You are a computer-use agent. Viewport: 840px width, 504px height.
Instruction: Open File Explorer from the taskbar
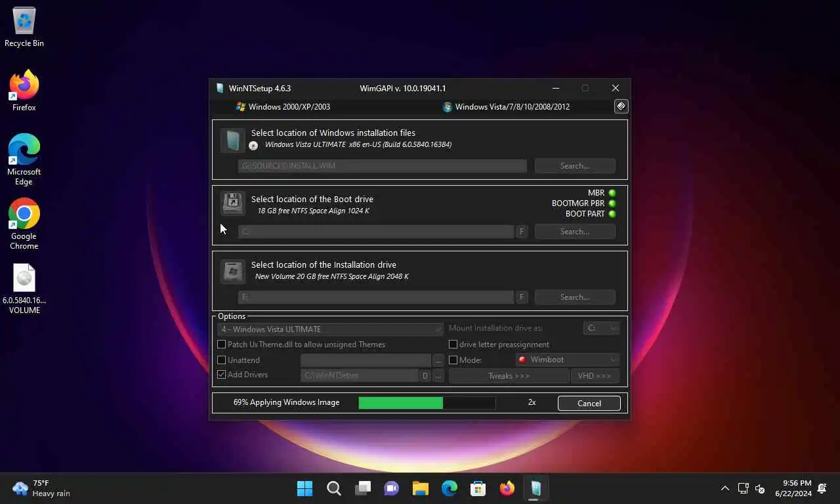[x=420, y=488]
